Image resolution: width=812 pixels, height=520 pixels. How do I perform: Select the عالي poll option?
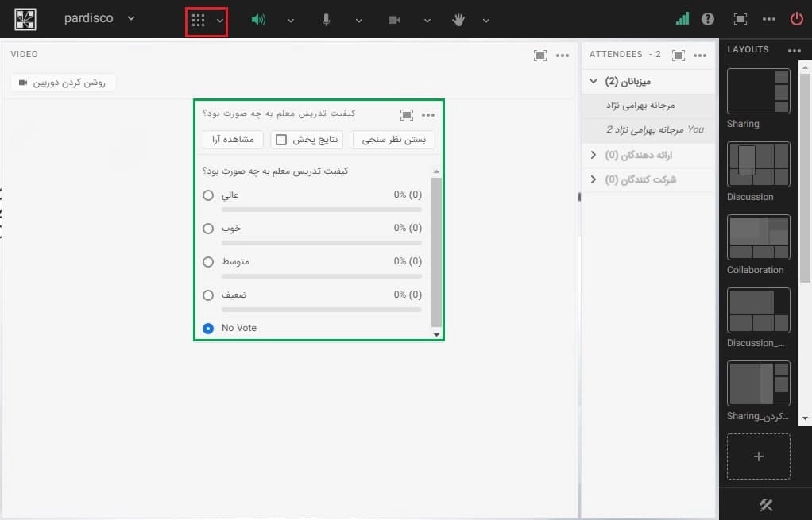(208, 195)
